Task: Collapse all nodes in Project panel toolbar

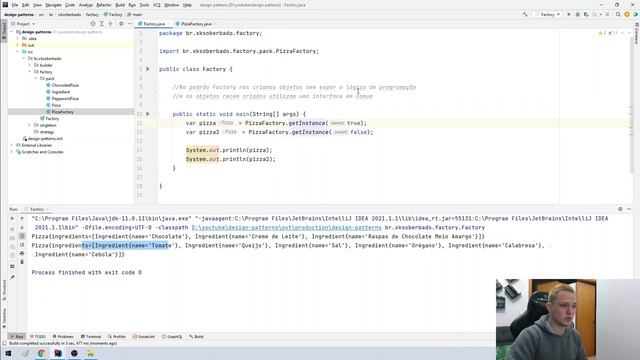Action: pyautogui.click(x=110, y=24)
